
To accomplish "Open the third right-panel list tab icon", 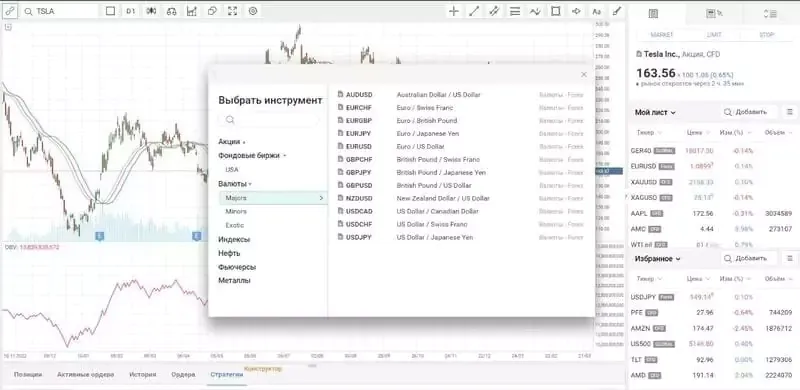I will pyautogui.click(x=770, y=14).
